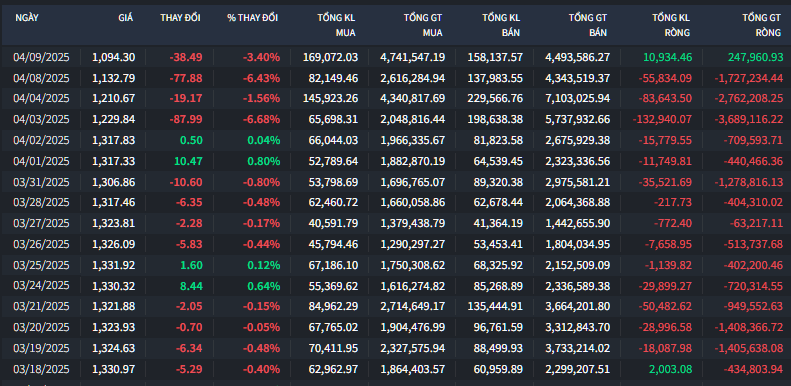Sort by the GIÁ column header
Image resolution: width=791 pixels, height=386 pixels.
pyautogui.click(x=126, y=18)
